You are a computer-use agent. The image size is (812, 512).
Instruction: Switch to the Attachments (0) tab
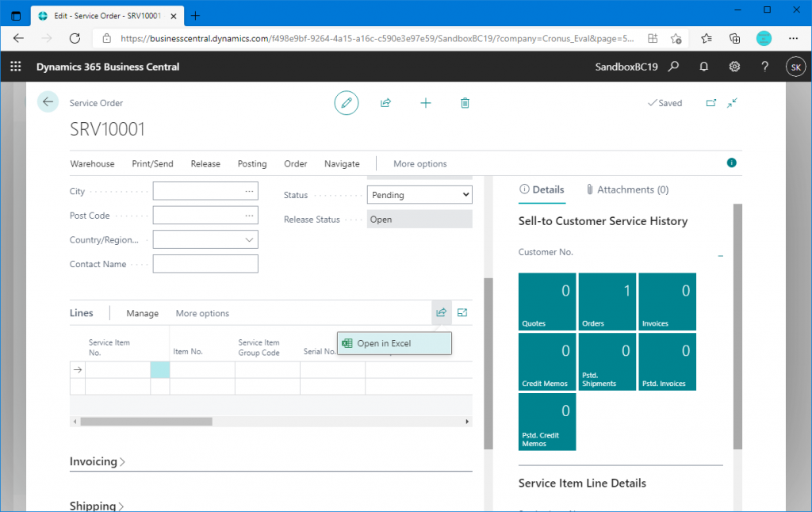(627, 189)
